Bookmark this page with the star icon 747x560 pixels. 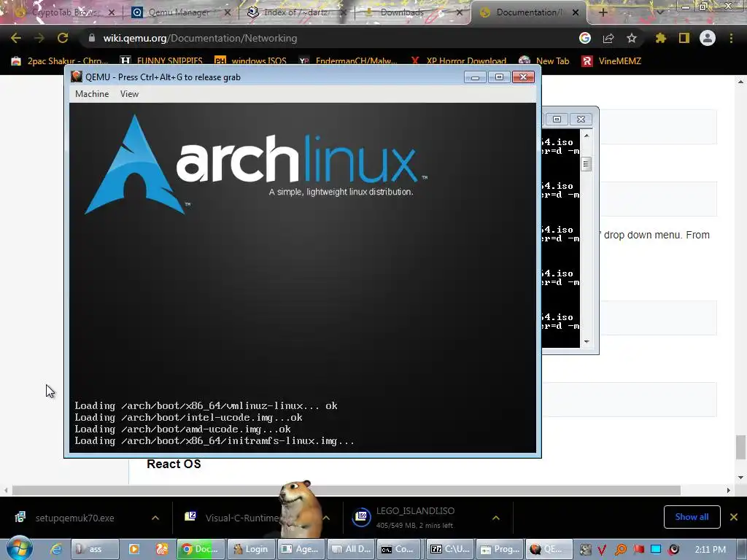pos(631,38)
